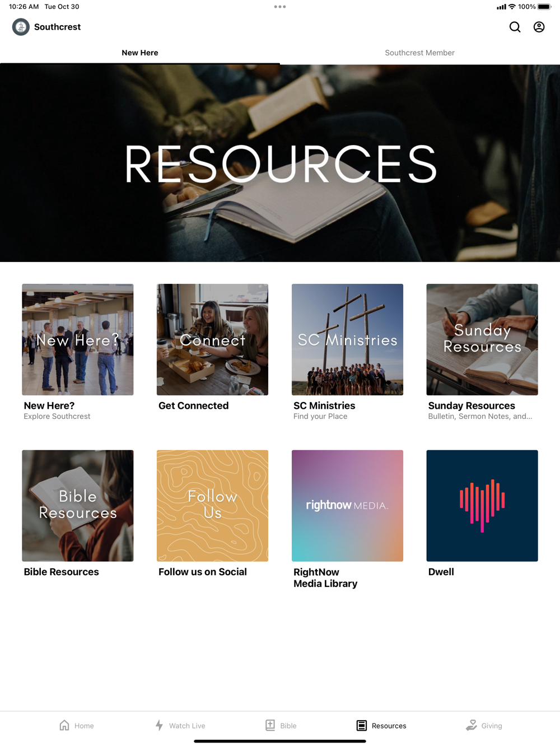Open the search magnifier icon
Viewport: 560px width, 747px height.
pyautogui.click(x=515, y=27)
